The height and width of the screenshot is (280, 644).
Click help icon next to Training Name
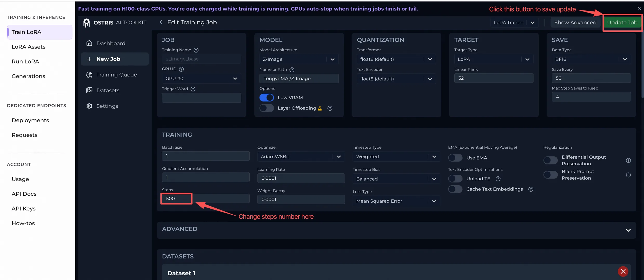(x=196, y=50)
